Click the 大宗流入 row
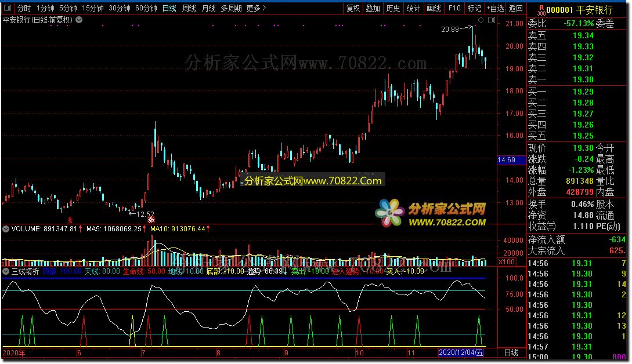 tap(576, 251)
